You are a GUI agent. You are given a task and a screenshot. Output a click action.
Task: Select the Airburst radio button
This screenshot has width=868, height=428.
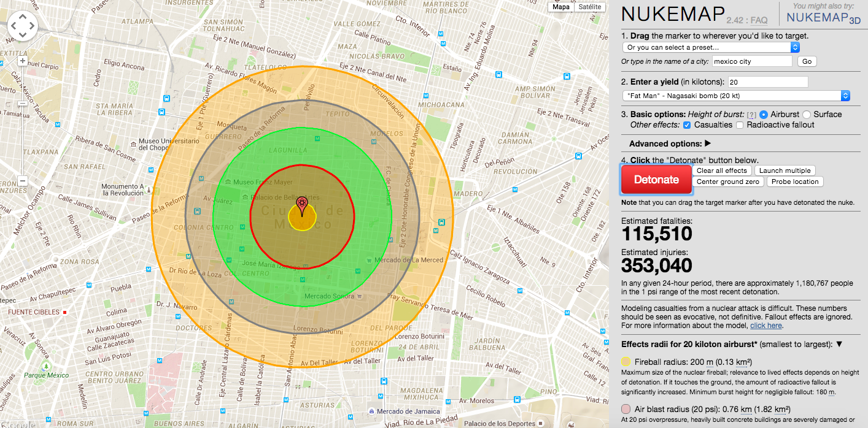764,115
